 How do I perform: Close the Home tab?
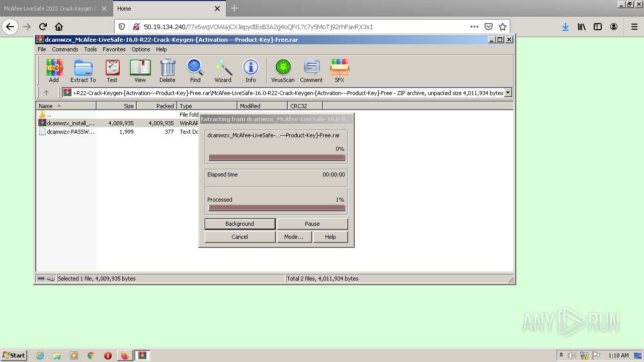point(217,9)
